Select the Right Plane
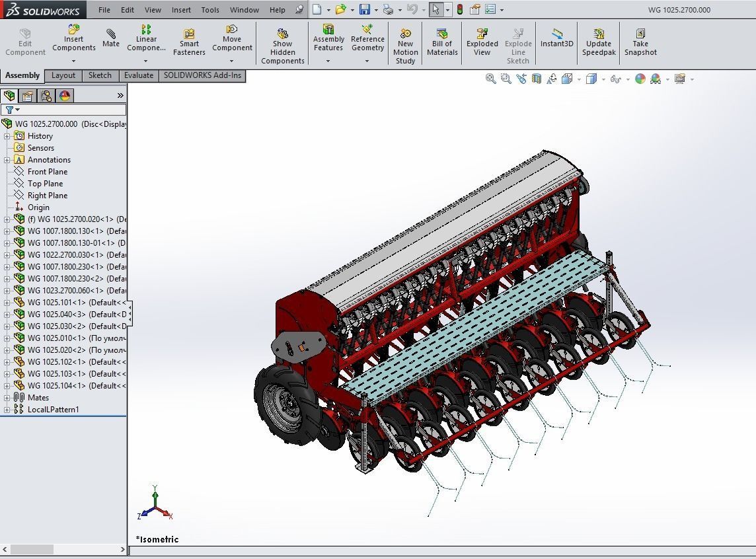This screenshot has width=756, height=559. tap(48, 196)
